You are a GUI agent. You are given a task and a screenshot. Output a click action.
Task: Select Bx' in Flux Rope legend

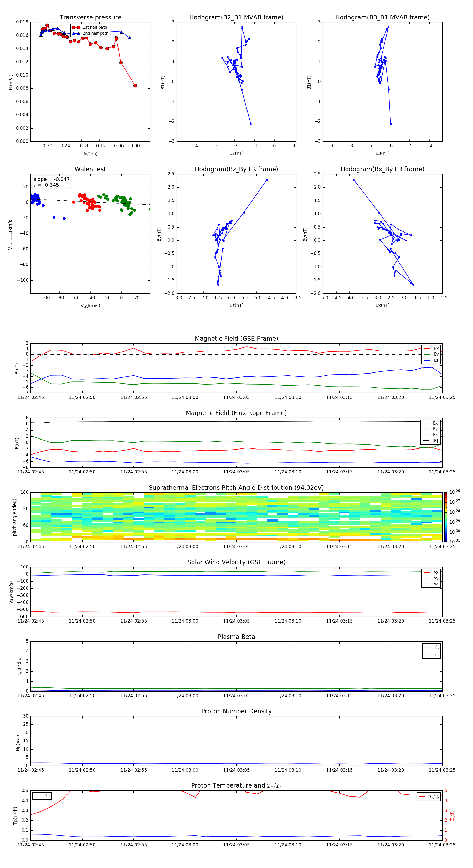431,423
